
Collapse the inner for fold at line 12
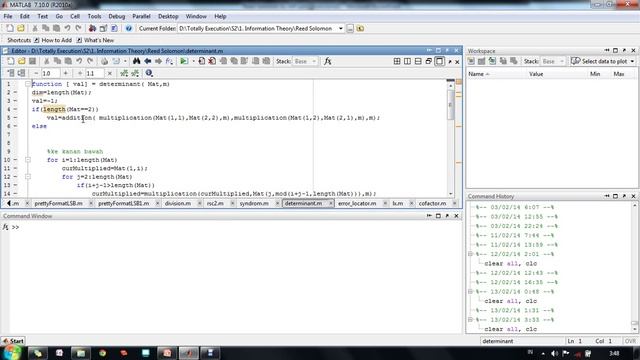coord(28,177)
